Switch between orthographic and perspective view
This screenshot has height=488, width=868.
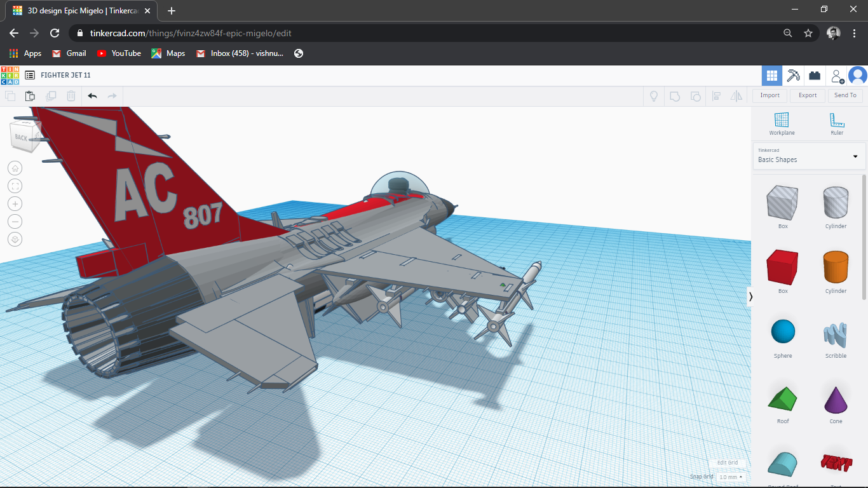coord(15,239)
